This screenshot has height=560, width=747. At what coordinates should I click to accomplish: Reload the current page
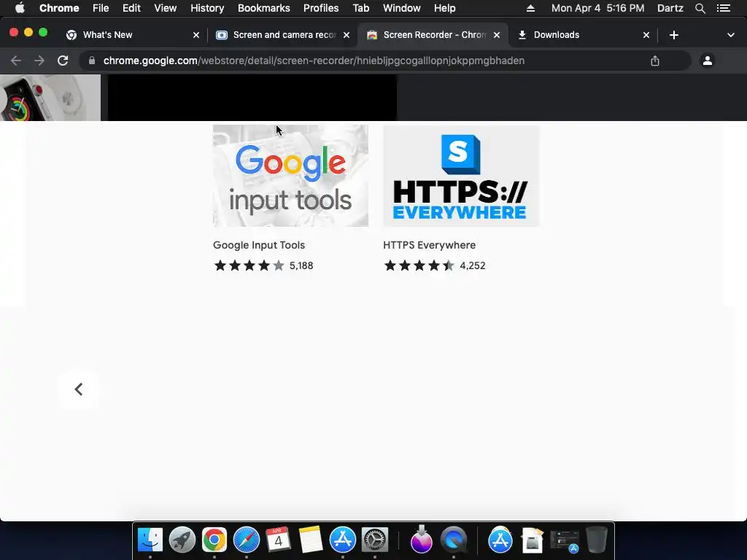click(63, 61)
